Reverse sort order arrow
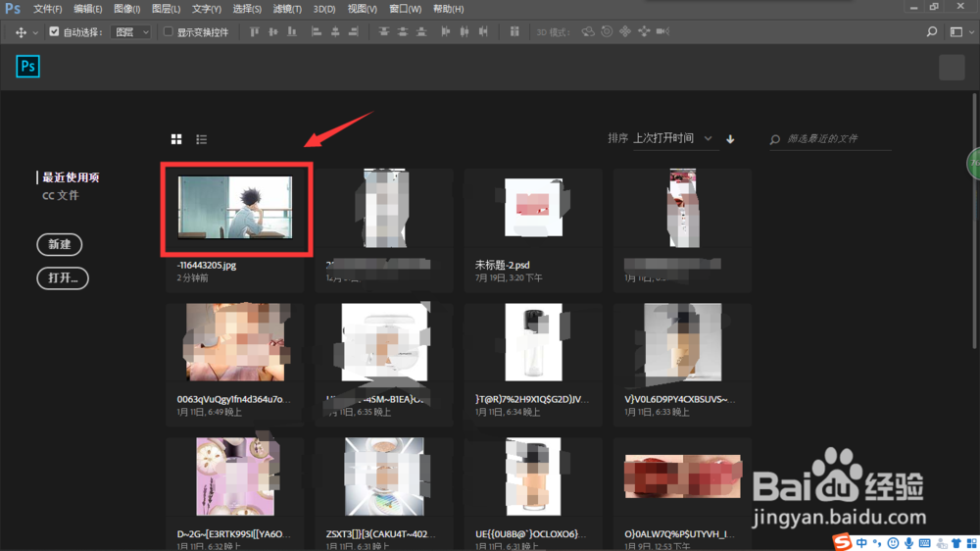Screen dimensions: 980x551 point(730,139)
